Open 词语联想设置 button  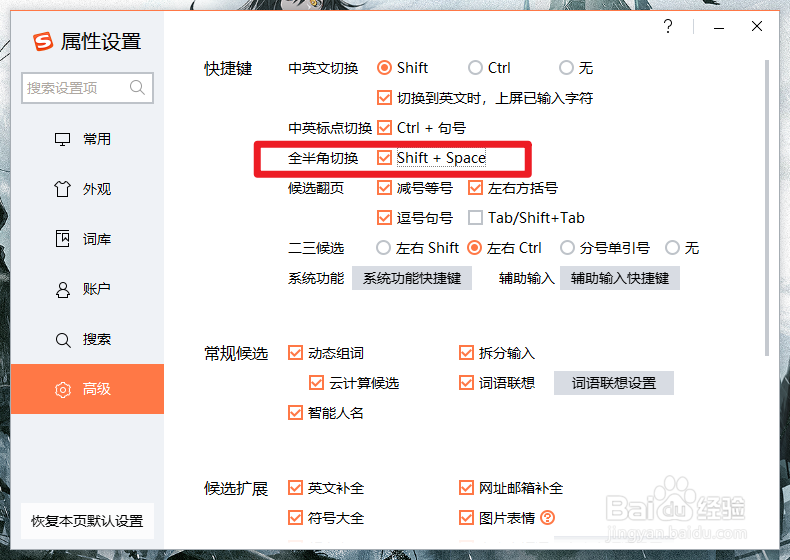(614, 383)
